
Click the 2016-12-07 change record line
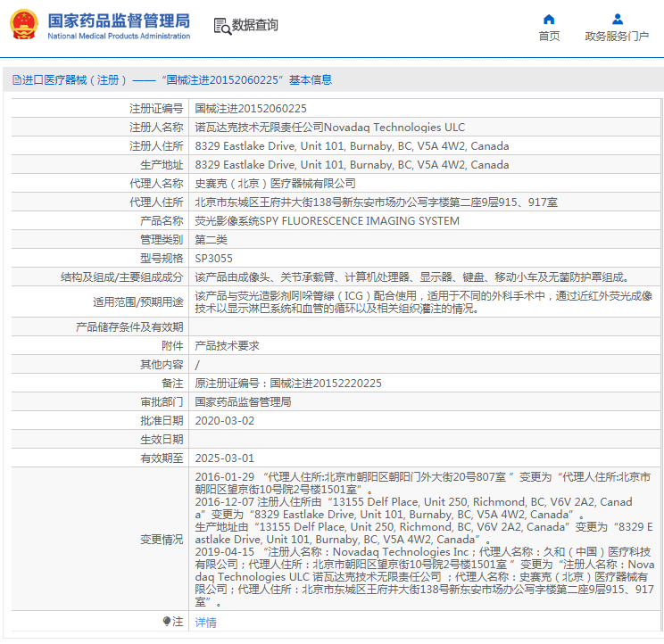413,508
